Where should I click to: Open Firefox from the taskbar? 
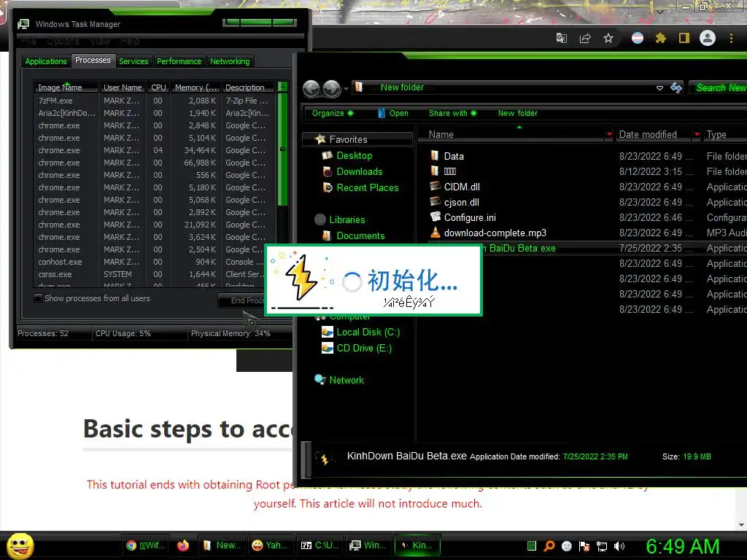[183, 545]
